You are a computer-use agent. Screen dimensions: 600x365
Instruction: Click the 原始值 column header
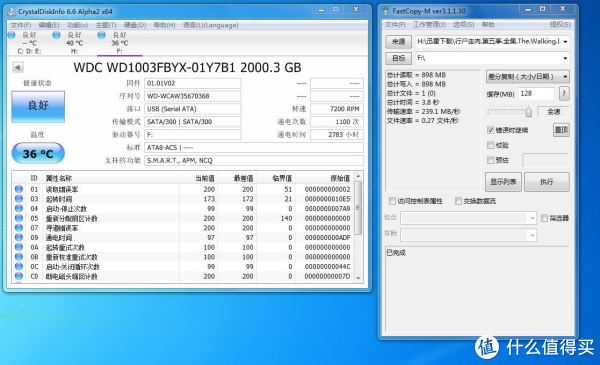340,178
